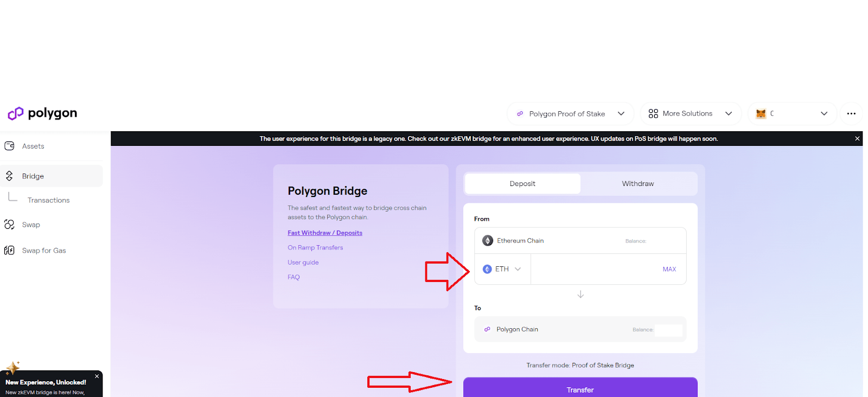This screenshot has width=868, height=397.
Task: Click the down arrow between From and To
Action: [x=580, y=294]
